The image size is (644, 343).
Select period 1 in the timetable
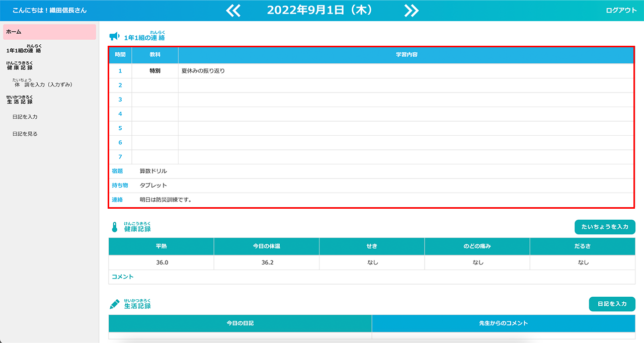(x=120, y=71)
